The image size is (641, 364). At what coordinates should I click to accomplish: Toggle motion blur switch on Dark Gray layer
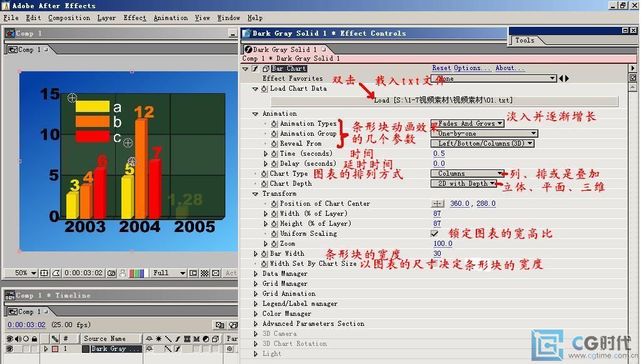pyautogui.click(x=197, y=349)
